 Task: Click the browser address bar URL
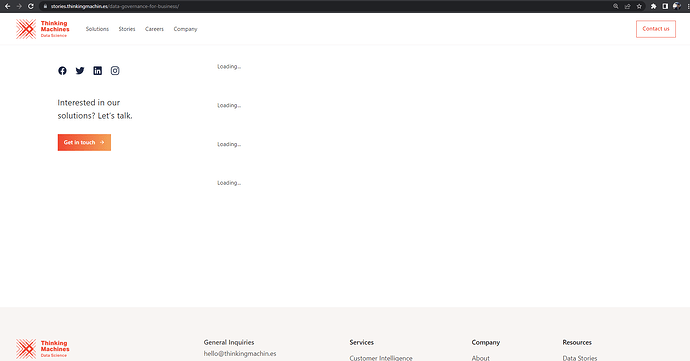tap(115, 6)
